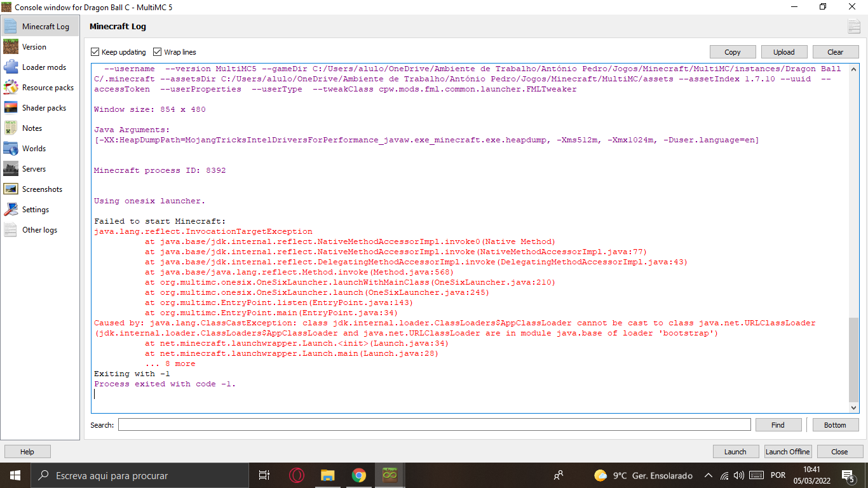Viewport: 868px width, 488px height.
Task: Disable the Keep updating option
Action: click(95, 51)
